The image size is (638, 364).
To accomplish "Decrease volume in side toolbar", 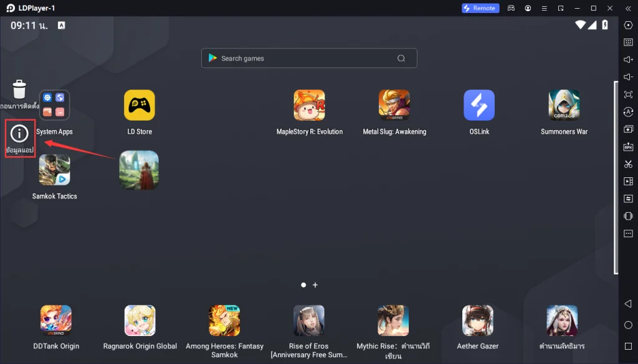I will click(628, 77).
